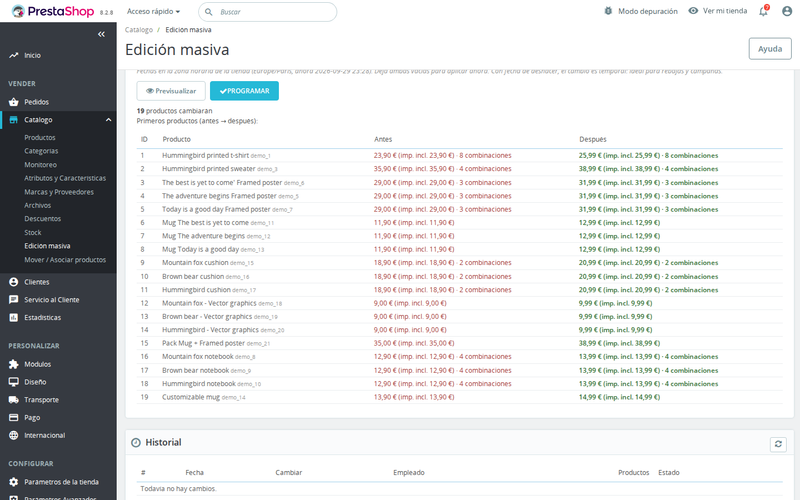The image size is (800, 500).
Task: Open Módulos puzzle icon in sidebar
Action: click(13, 364)
